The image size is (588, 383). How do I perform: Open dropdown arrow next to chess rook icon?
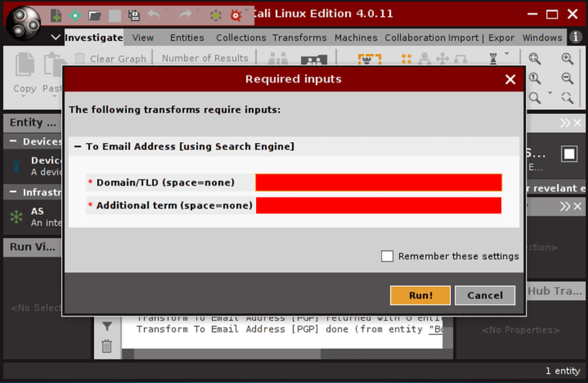click(506, 54)
